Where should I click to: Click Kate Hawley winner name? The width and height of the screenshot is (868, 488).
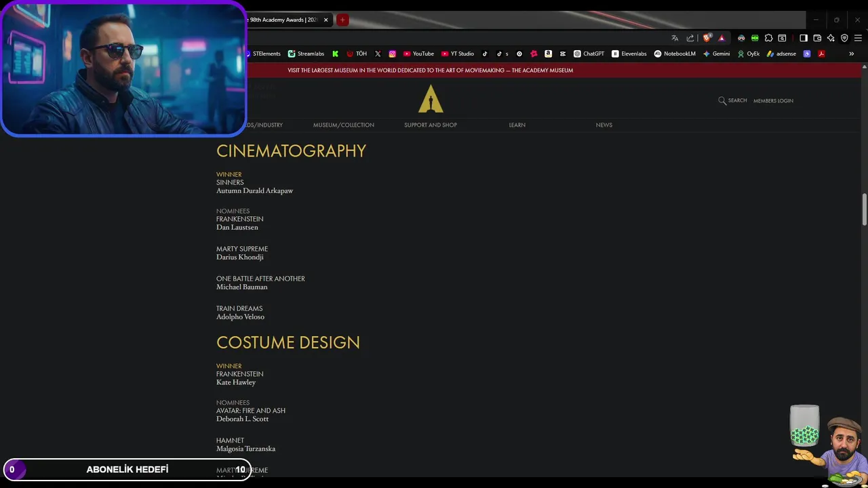(236, 382)
